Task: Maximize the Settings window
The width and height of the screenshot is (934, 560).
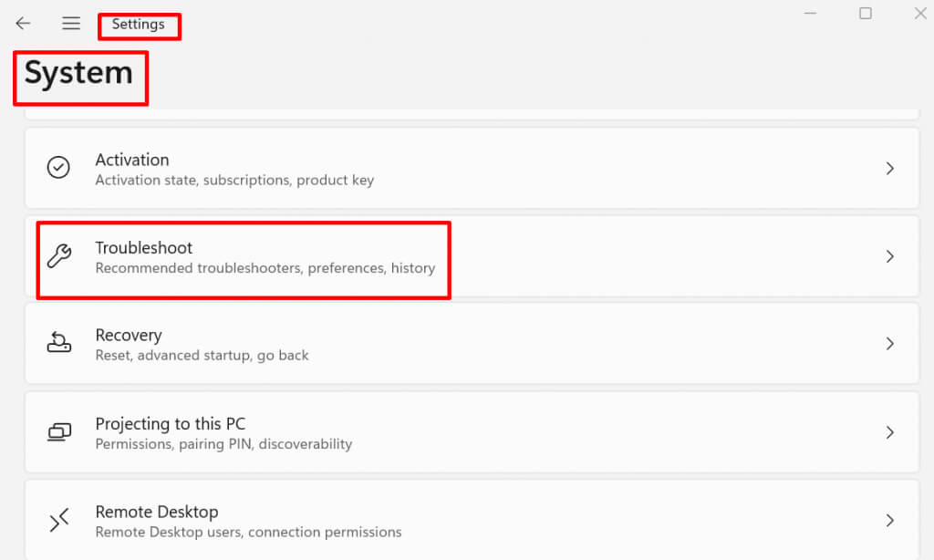Action: click(x=866, y=14)
